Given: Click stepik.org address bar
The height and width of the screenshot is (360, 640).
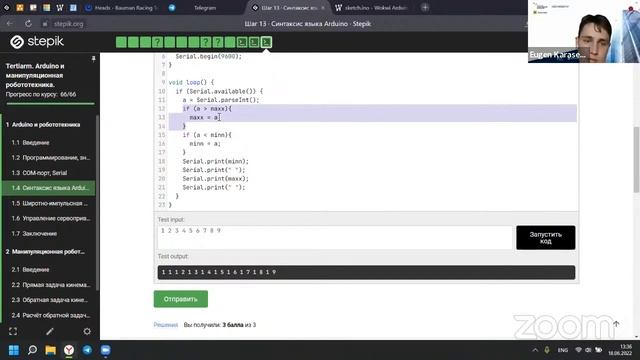Looking at the screenshot, I should coord(69,24).
